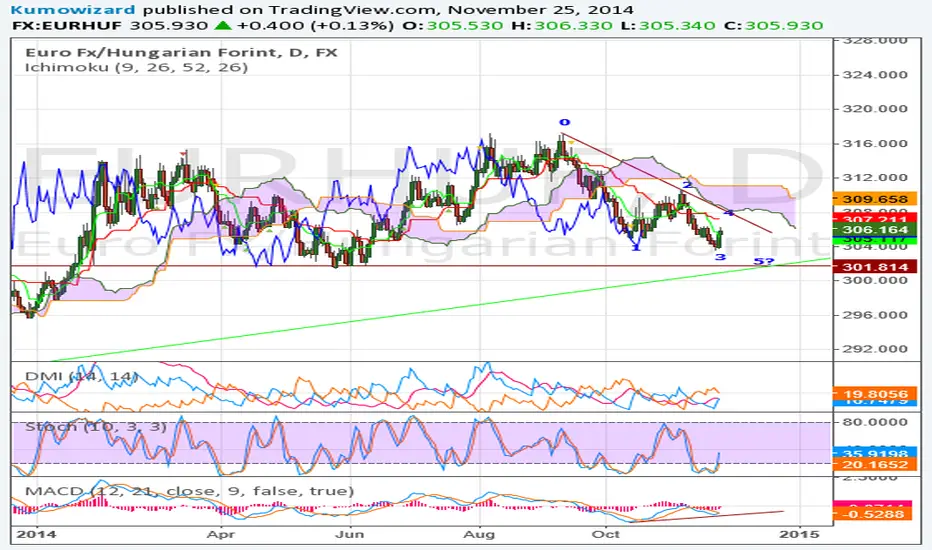
Task: Click the high value H:306.330
Action: (563, 26)
